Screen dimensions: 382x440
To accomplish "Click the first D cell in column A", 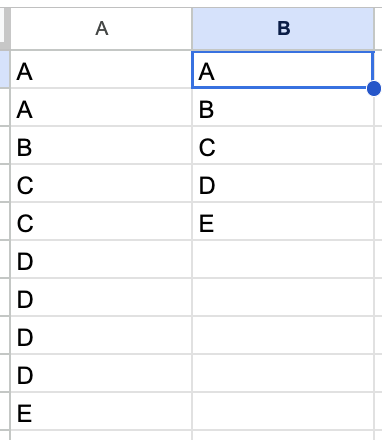I will tap(101, 259).
